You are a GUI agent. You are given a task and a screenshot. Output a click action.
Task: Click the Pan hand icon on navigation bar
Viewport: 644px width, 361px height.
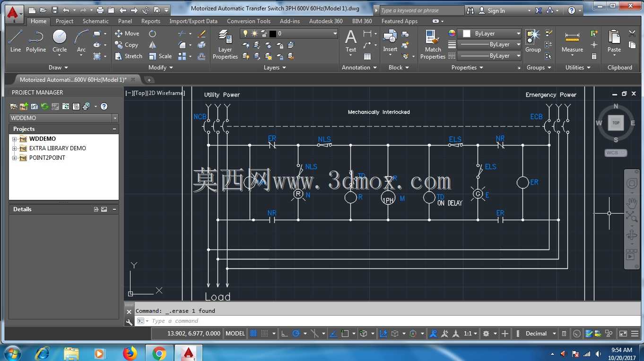pos(632,203)
